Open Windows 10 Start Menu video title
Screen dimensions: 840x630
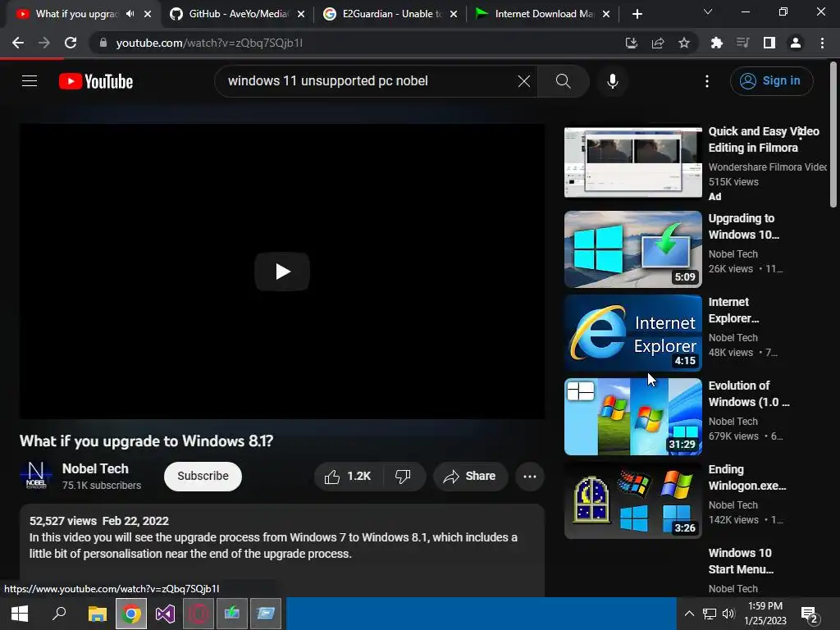pos(741,561)
